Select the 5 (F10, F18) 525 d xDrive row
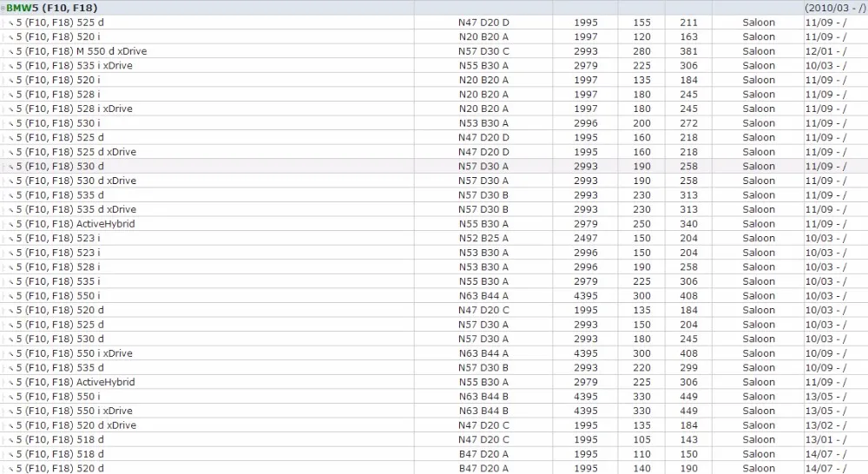This screenshot has height=474, width=868. (434, 152)
